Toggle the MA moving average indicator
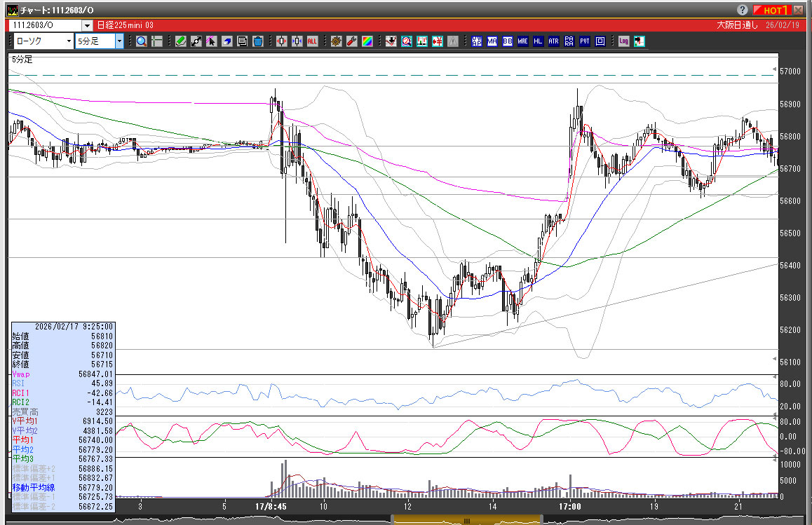The height and width of the screenshot is (525, 812). point(492,41)
